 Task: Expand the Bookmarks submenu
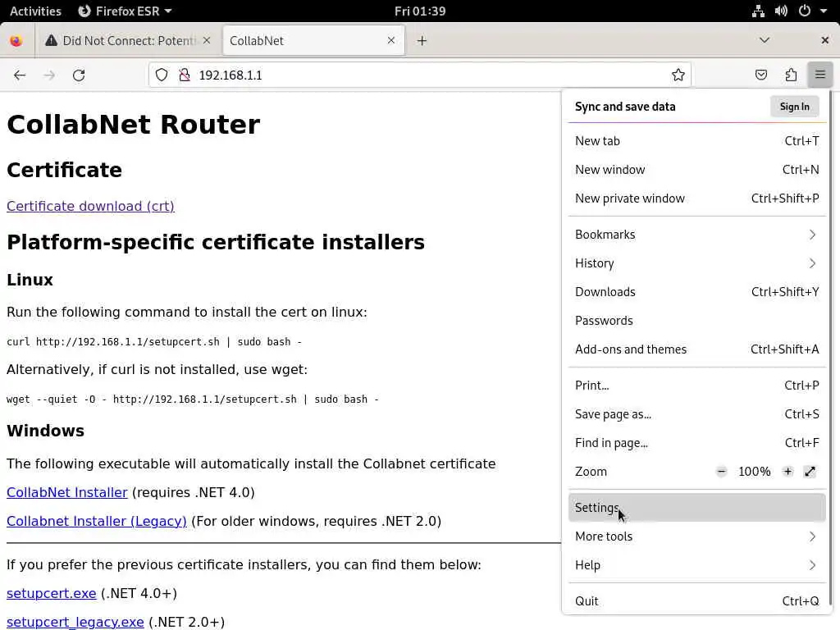pyautogui.click(x=696, y=235)
